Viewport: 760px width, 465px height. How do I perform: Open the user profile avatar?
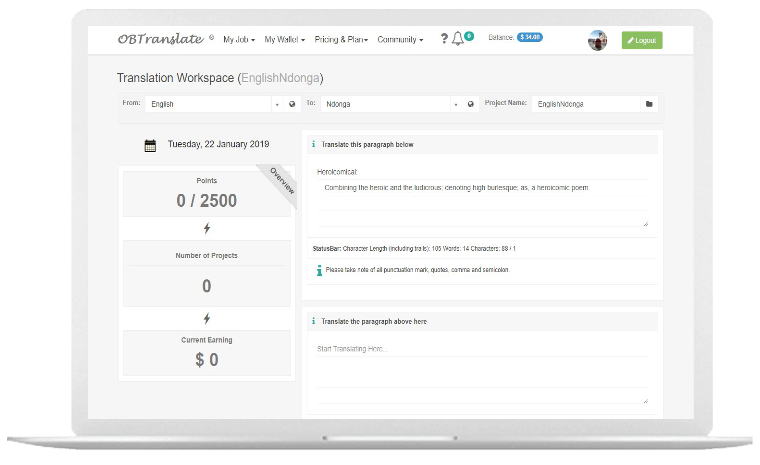(x=597, y=40)
